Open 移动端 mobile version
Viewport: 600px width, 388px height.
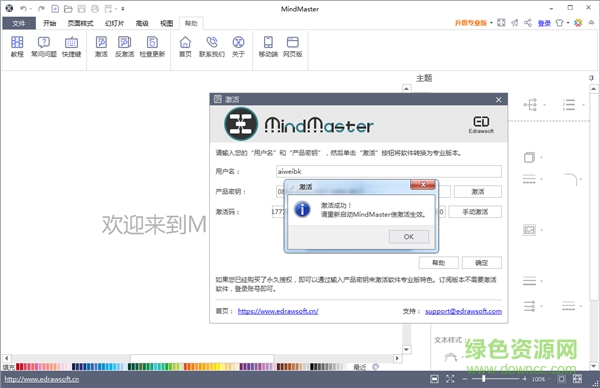point(268,47)
